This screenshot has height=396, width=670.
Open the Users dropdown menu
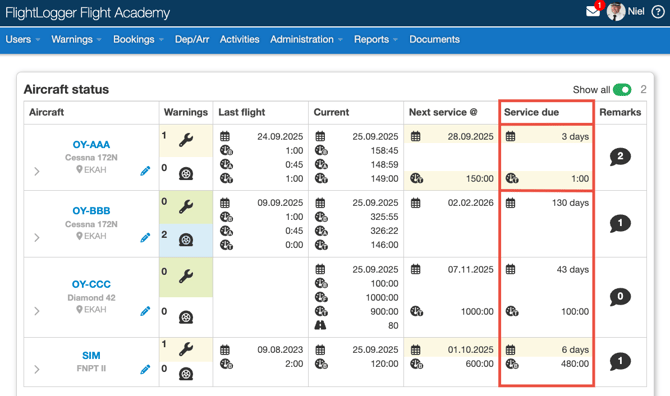coord(23,39)
